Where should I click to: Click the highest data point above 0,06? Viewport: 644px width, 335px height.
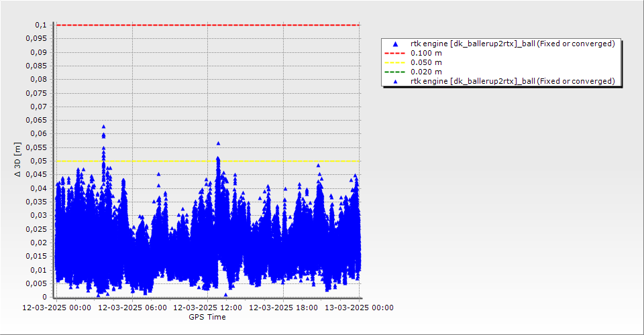point(103,127)
